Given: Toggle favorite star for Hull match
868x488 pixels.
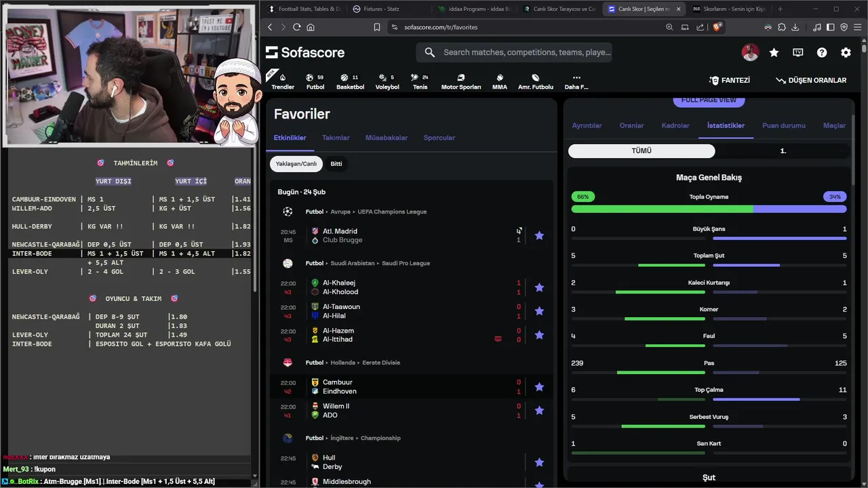Looking at the screenshot, I should click(x=539, y=462).
